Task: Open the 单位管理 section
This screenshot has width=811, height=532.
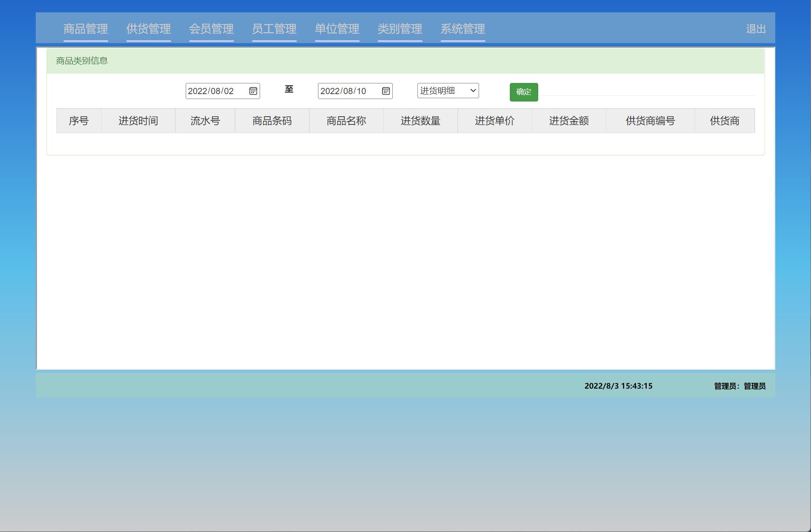Action: pyautogui.click(x=337, y=29)
